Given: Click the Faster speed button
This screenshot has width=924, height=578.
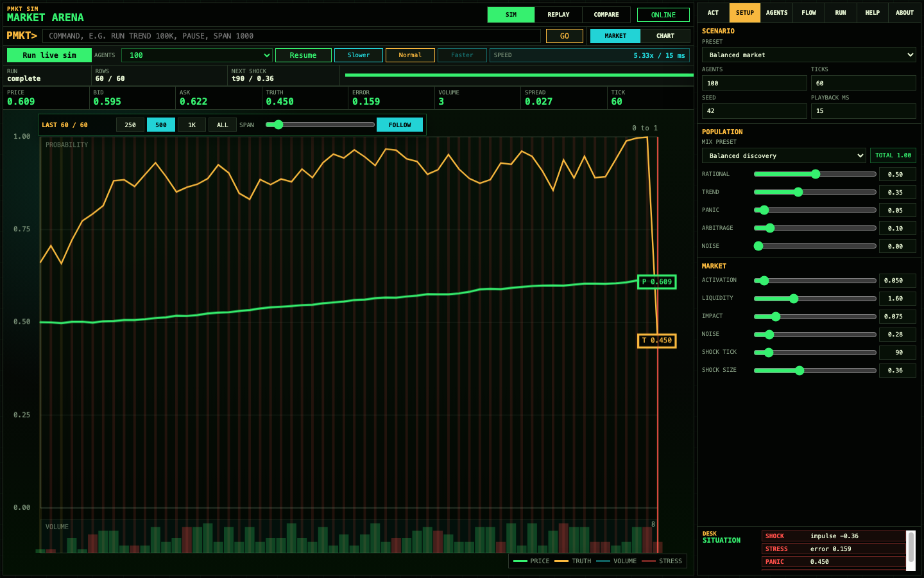Looking at the screenshot, I should 462,55.
